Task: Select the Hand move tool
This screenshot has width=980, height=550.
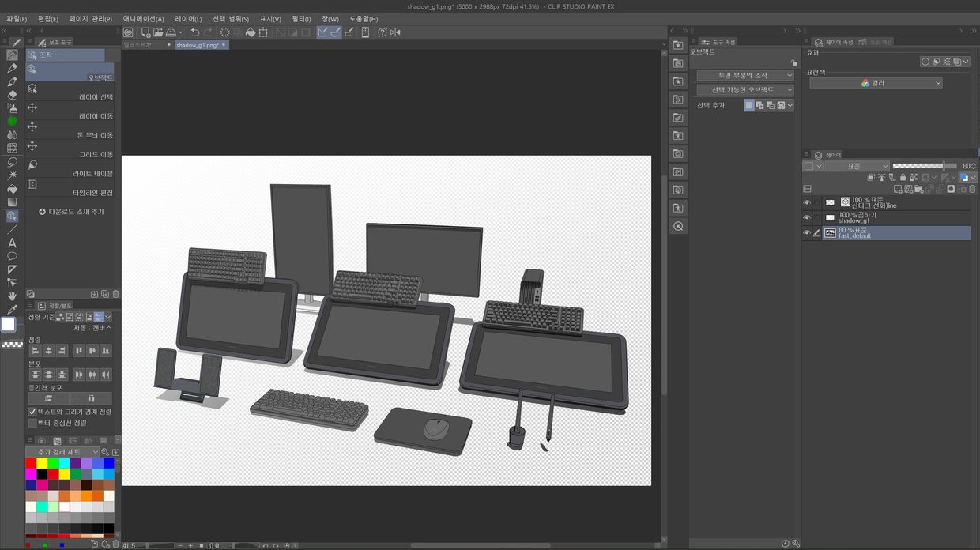Action: 12,296
